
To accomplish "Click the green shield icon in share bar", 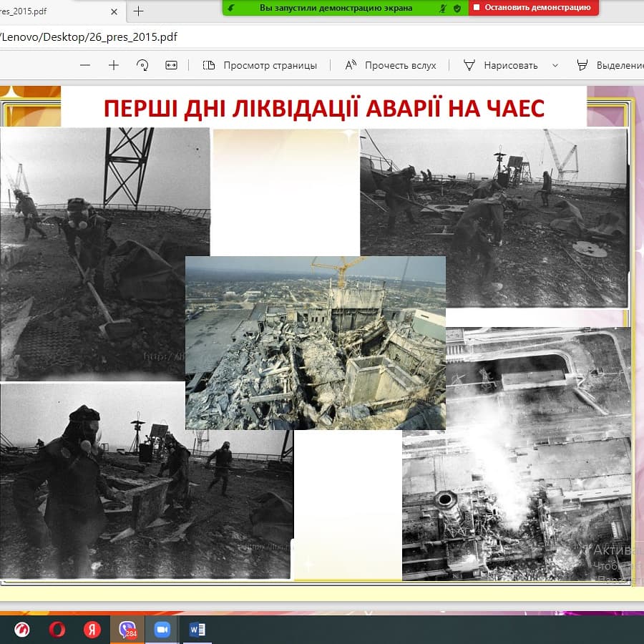I will click(457, 8).
